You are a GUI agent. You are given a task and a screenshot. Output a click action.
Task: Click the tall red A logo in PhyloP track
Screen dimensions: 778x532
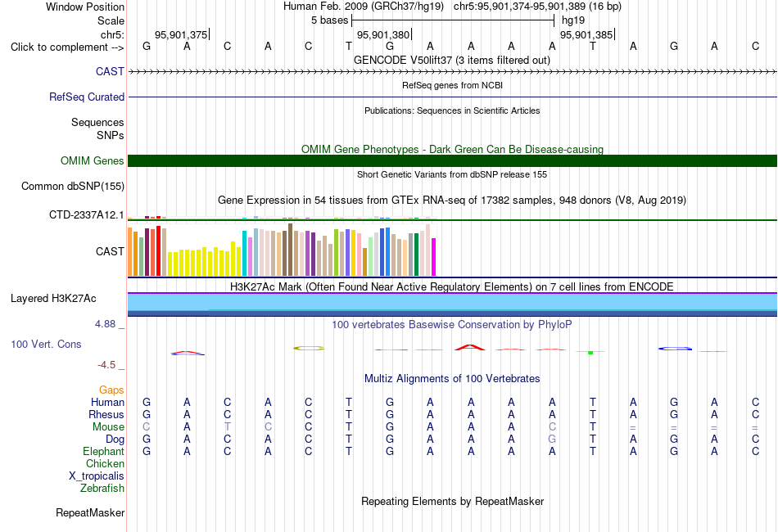[470, 347]
